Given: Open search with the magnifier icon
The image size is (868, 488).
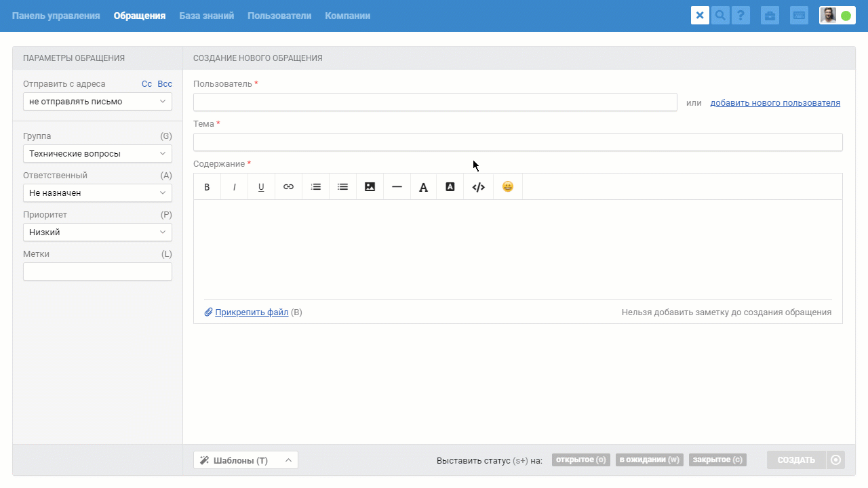Looking at the screenshot, I should click(720, 16).
